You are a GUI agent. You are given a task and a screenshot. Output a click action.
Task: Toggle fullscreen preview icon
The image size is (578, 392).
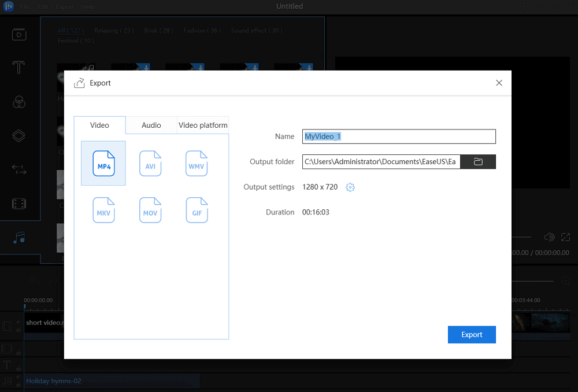tap(565, 237)
